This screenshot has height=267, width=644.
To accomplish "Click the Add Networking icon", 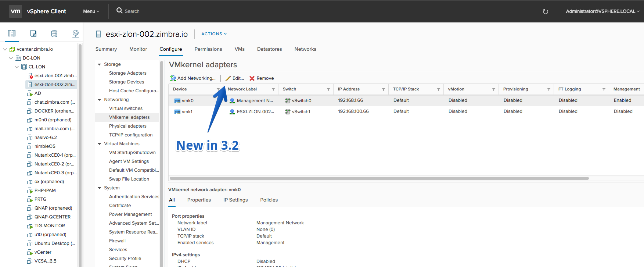I will (173, 78).
